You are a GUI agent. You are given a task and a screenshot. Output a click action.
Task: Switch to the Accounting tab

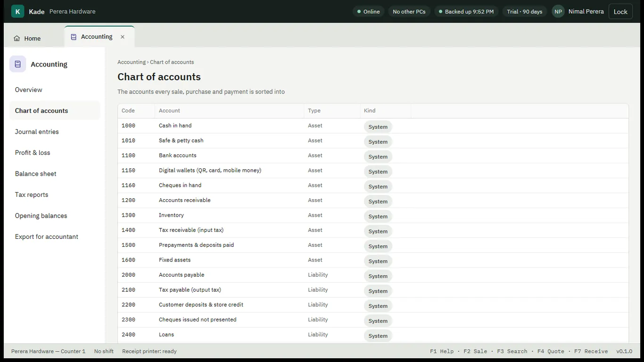[99, 37]
